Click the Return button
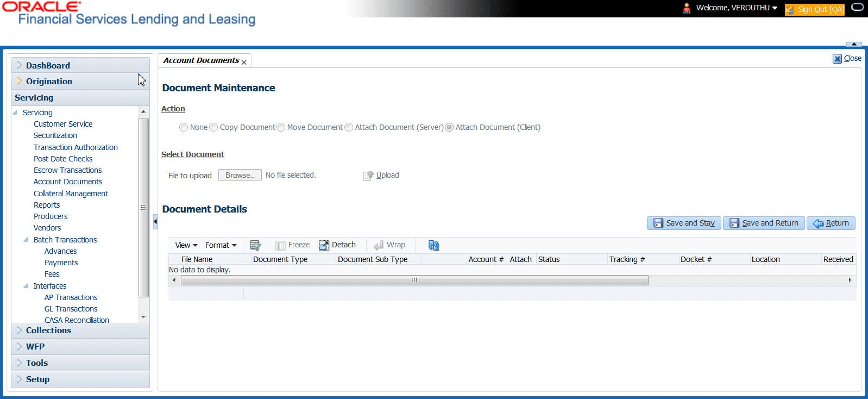This screenshot has width=868, height=399. click(831, 223)
